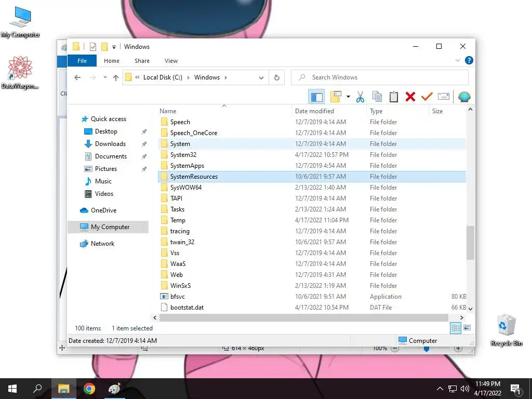Click the scissors Cut icon

[361, 97]
